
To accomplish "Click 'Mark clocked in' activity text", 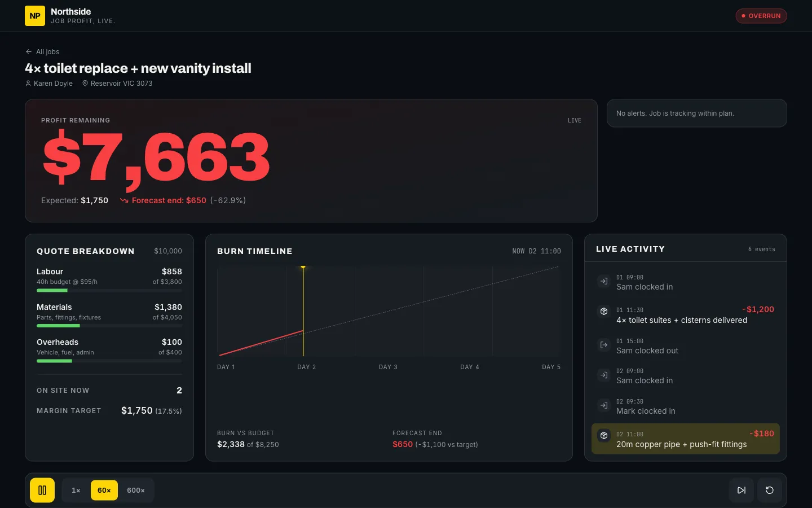I will (x=646, y=411).
